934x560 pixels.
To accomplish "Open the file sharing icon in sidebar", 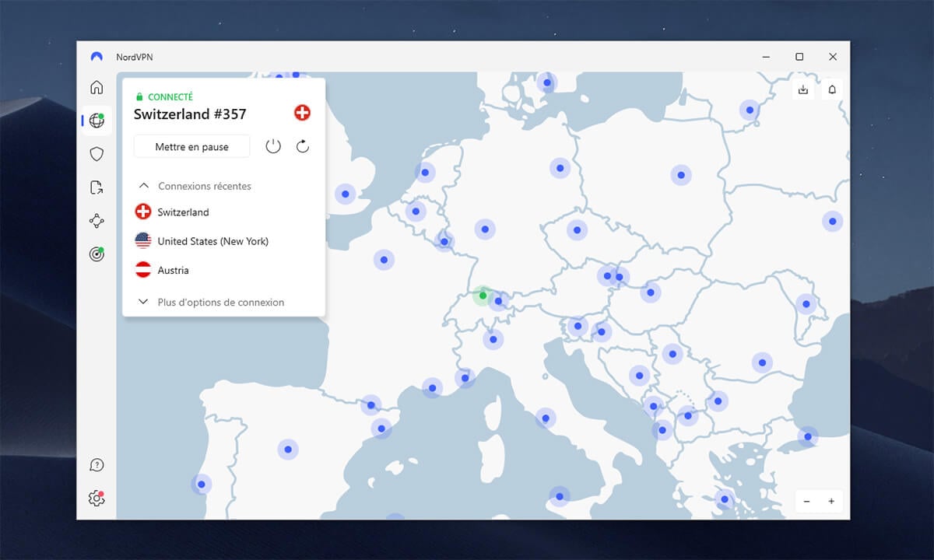I will (97, 187).
